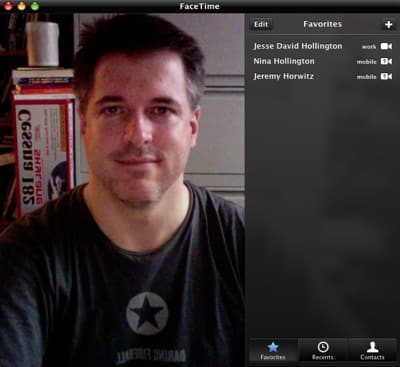
Task: Select Nina Hollington in favorites list
Action: click(284, 61)
